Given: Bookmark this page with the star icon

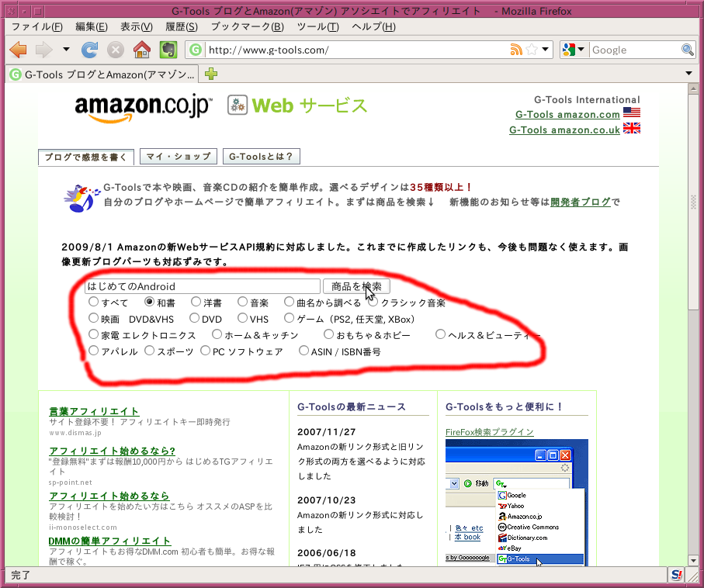Looking at the screenshot, I should coord(532,50).
